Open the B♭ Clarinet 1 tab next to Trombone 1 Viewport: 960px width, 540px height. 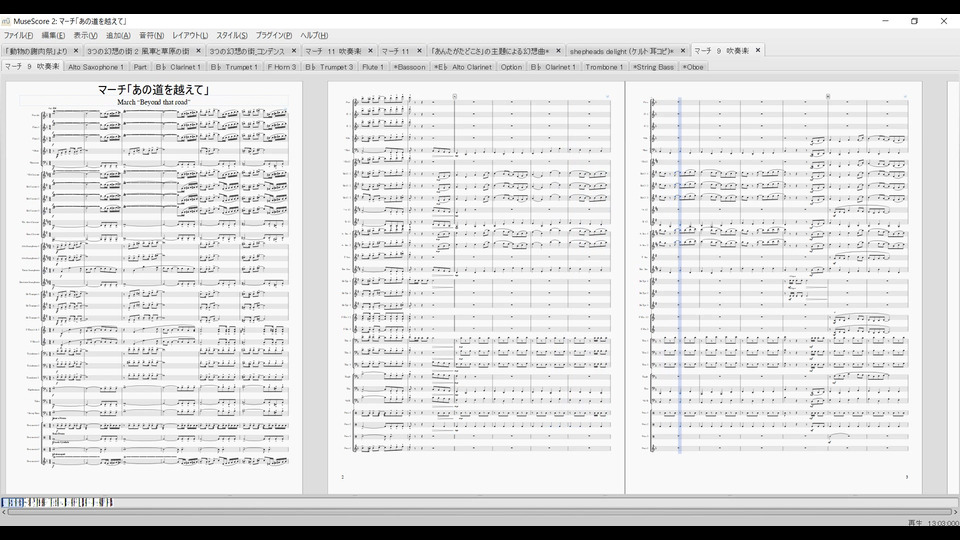click(553, 67)
